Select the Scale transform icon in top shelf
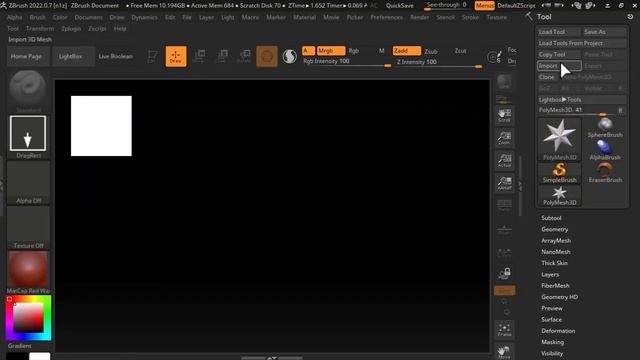The width and height of the screenshot is (640, 360). [x=222, y=56]
